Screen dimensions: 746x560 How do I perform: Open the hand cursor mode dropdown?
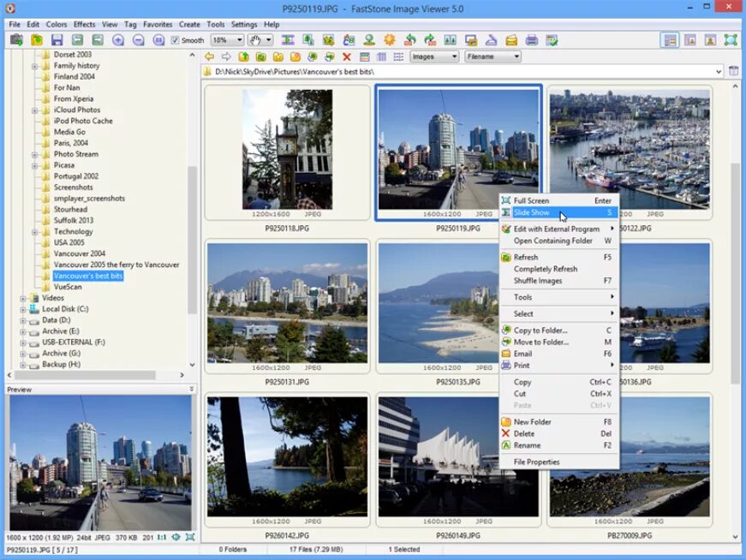pos(269,40)
